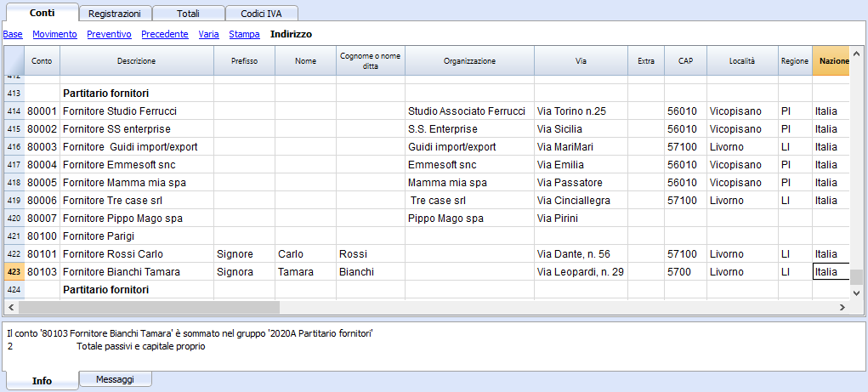Select the Fornitore Parigi description cell
The height and width of the screenshot is (392, 868).
[136, 236]
